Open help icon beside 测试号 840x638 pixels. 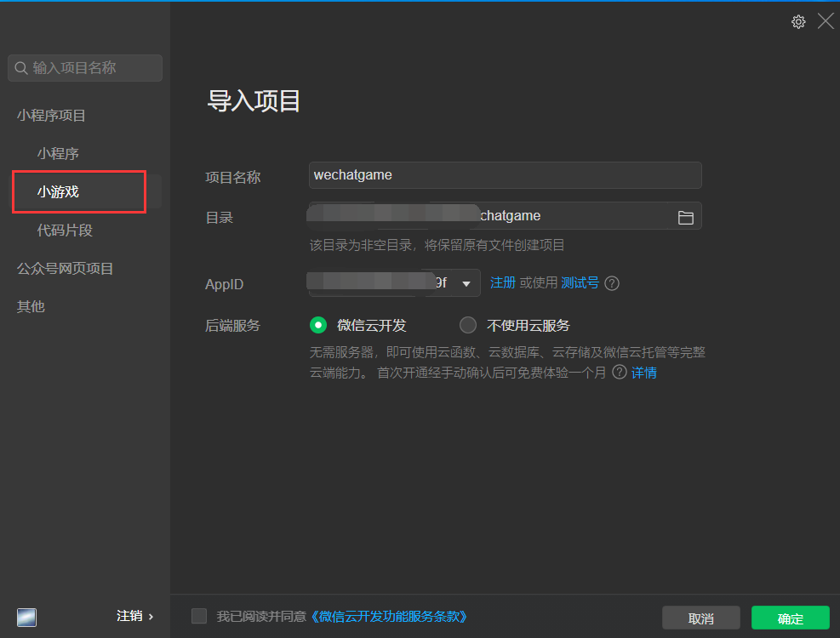[x=612, y=283]
